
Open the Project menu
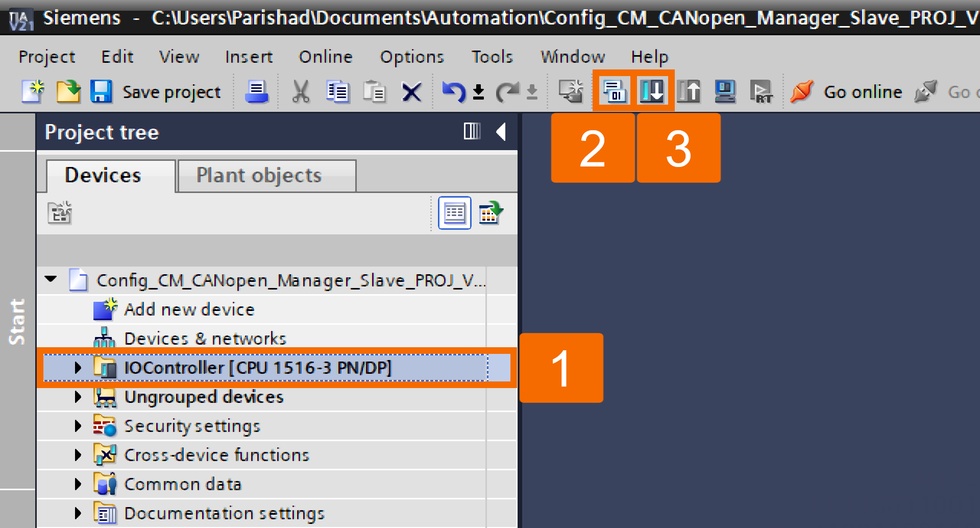(x=47, y=57)
